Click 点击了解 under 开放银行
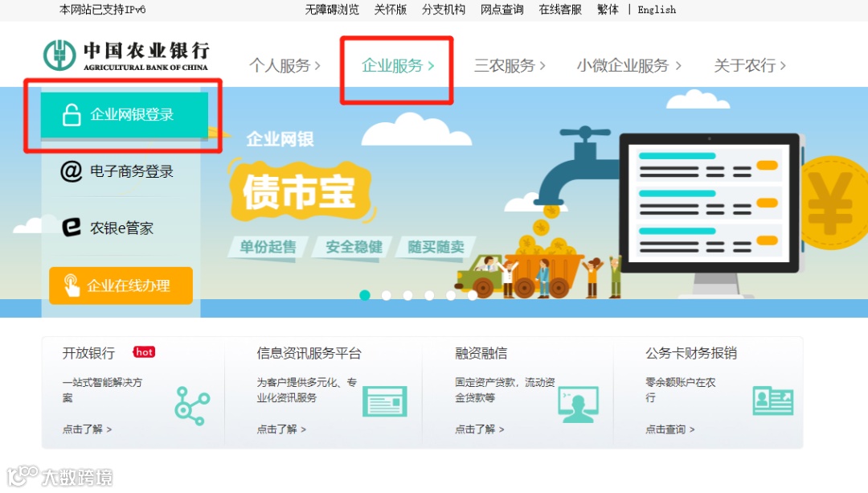Image resolution: width=868 pixels, height=493 pixels. pos(87,429)
